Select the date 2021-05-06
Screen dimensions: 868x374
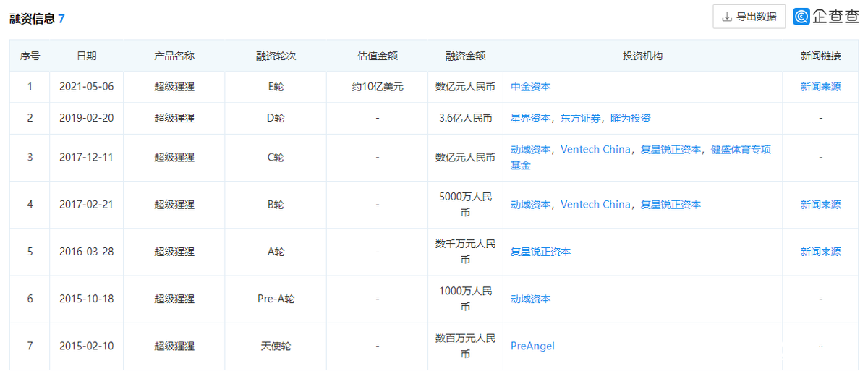[x=86, y=87]
